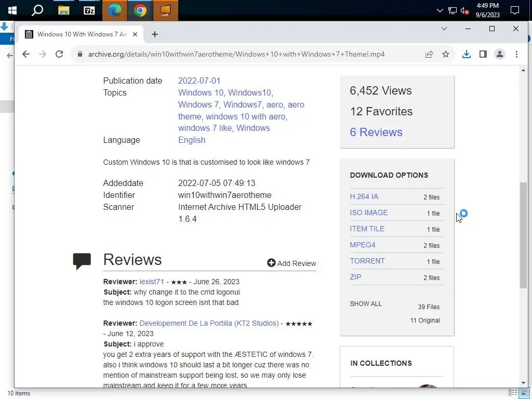Open the Windows10 topic link
Viewport: 532px width, 399px height.
pos(249,92)
